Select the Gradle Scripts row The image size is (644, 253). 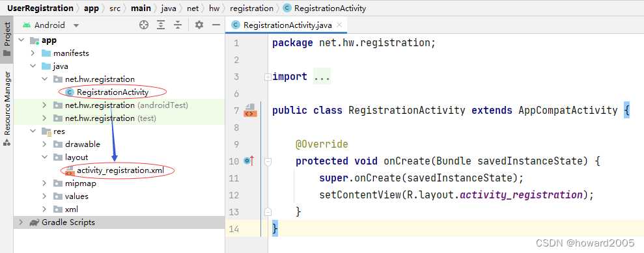tap(119, 222)
